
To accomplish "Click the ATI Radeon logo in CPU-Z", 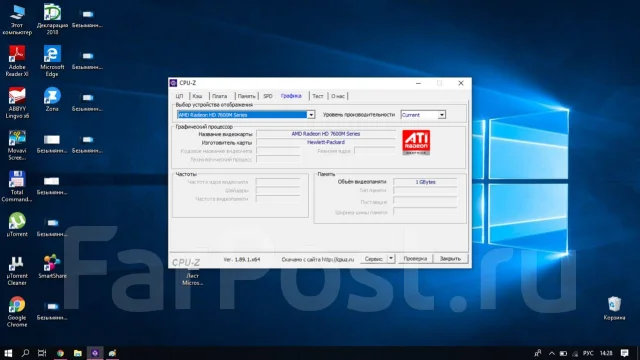I will point(416,142).
